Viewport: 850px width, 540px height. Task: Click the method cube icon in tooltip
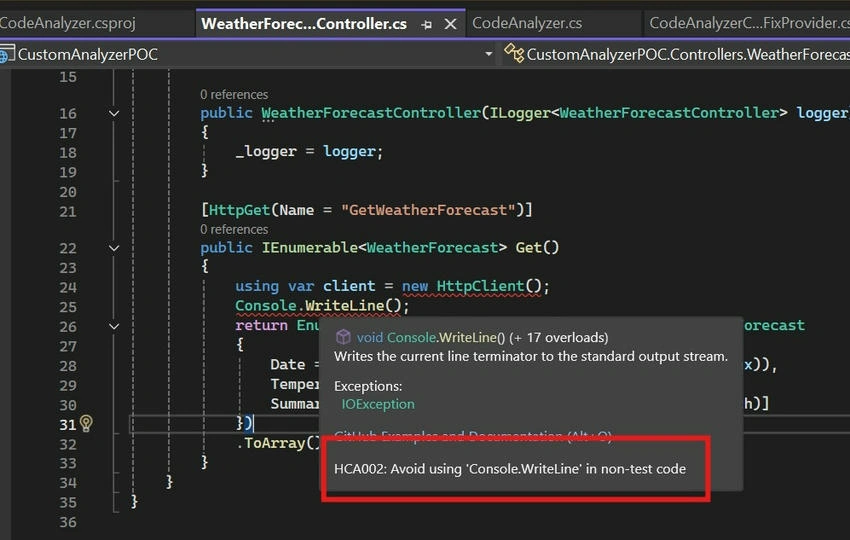pyautogui.click(x=343, y=337)
